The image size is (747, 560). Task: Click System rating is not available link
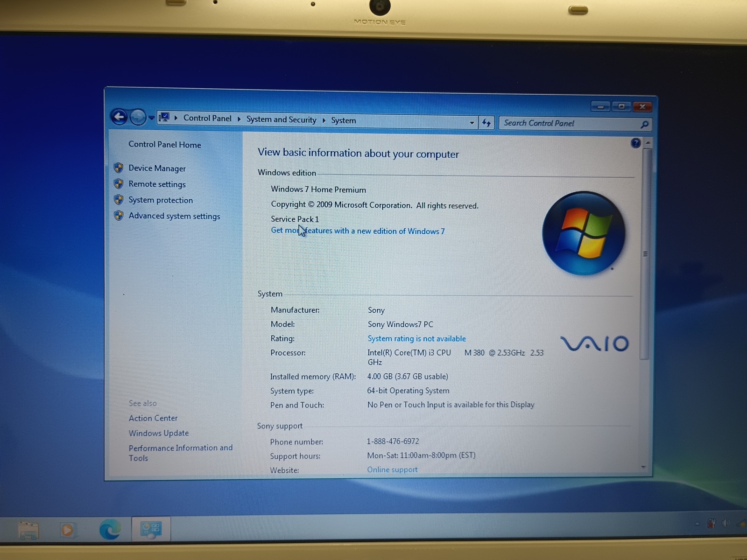(416, 339)
